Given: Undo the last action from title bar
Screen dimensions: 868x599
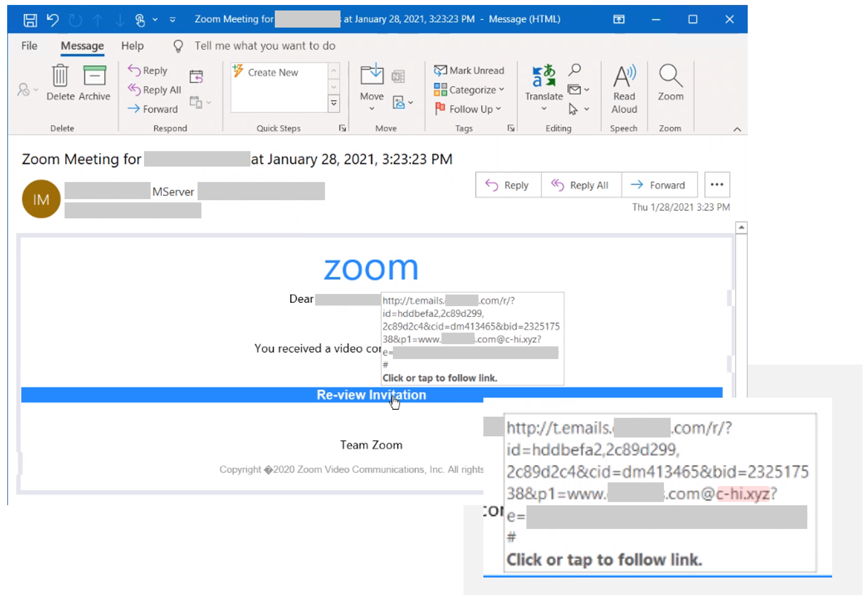Looking at the screenshot, I should pos(52,20).
